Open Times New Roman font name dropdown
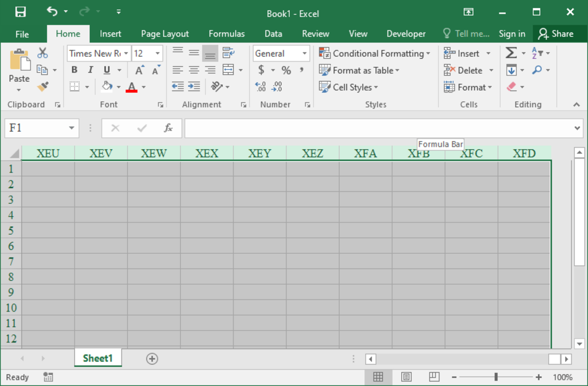 click(x=126, y=54)
